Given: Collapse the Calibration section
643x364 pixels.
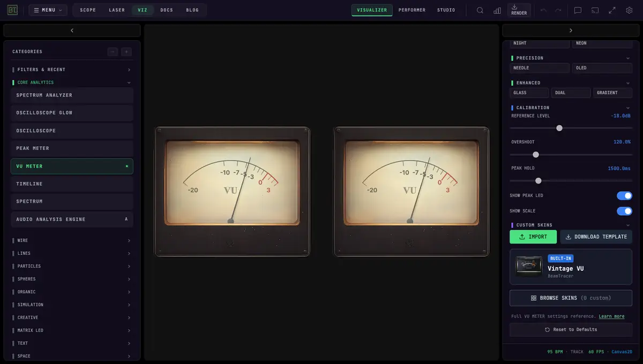Looking at the screenshot, I should [571, 108].
